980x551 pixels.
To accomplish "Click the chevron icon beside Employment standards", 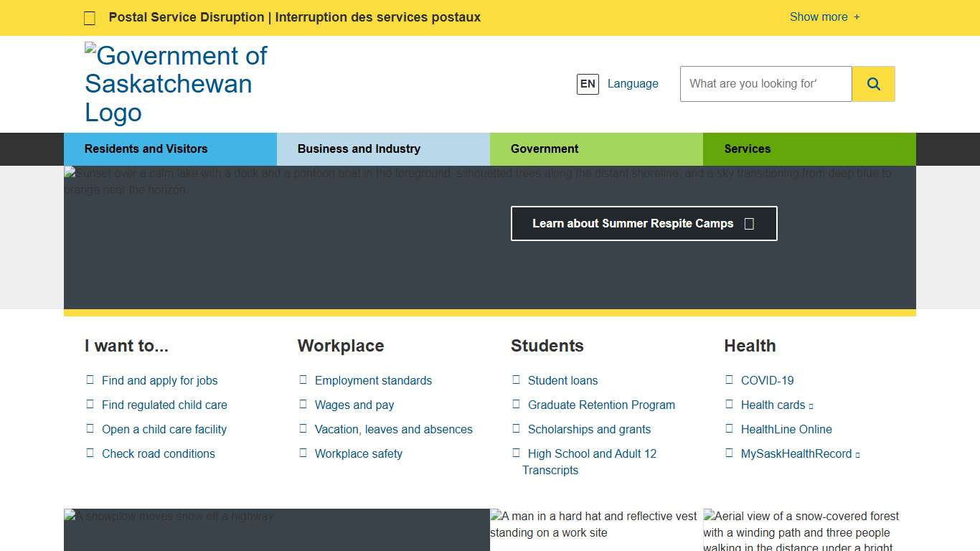I will pyautogui.click(x=303, y=380).
